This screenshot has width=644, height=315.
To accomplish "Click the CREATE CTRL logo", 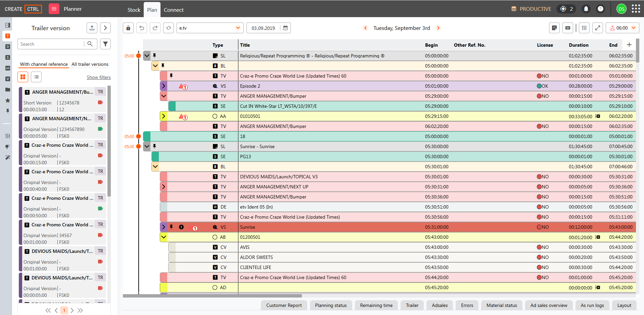I will coord(23,9).
